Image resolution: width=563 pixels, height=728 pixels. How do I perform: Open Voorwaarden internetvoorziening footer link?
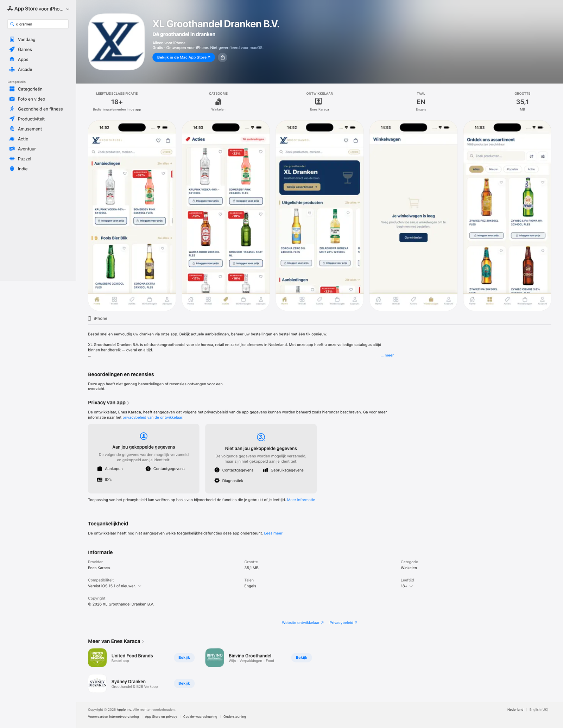tap(113, 716)
